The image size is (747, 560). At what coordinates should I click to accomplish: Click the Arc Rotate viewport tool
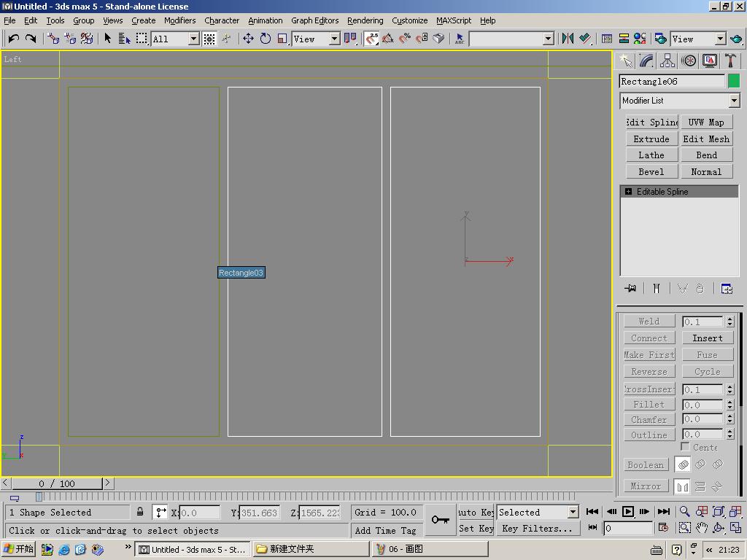pyautogui.click(x=719, y=528)
